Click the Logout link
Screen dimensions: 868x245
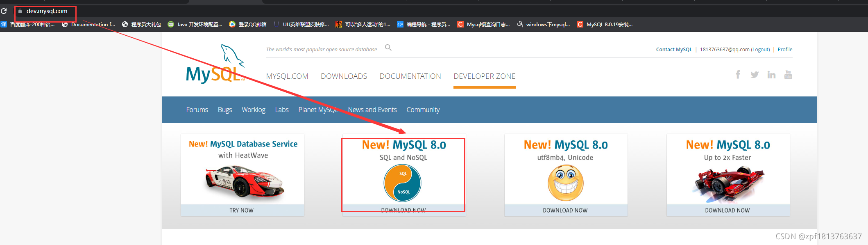coord(760,50)
